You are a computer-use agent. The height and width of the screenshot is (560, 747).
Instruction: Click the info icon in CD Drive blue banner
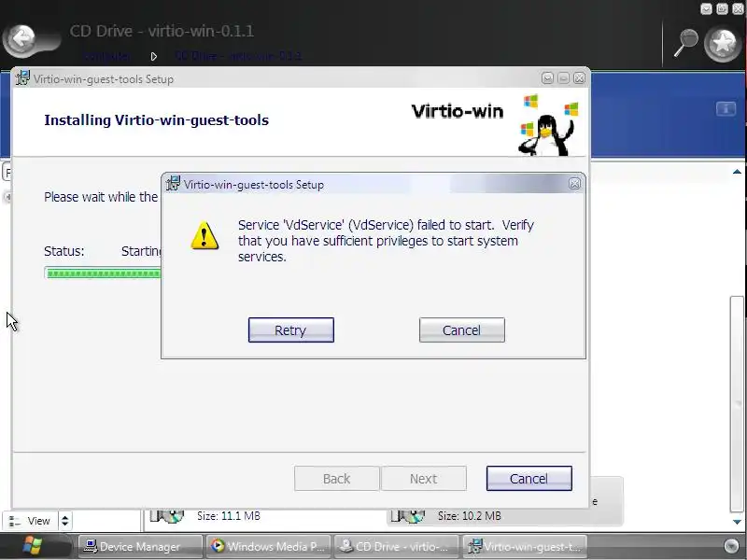[726, 108]
